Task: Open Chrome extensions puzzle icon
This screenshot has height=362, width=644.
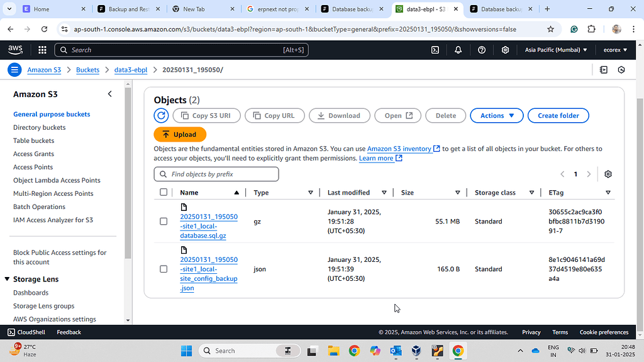Action: pyautogui.click(x=591, y=29)
